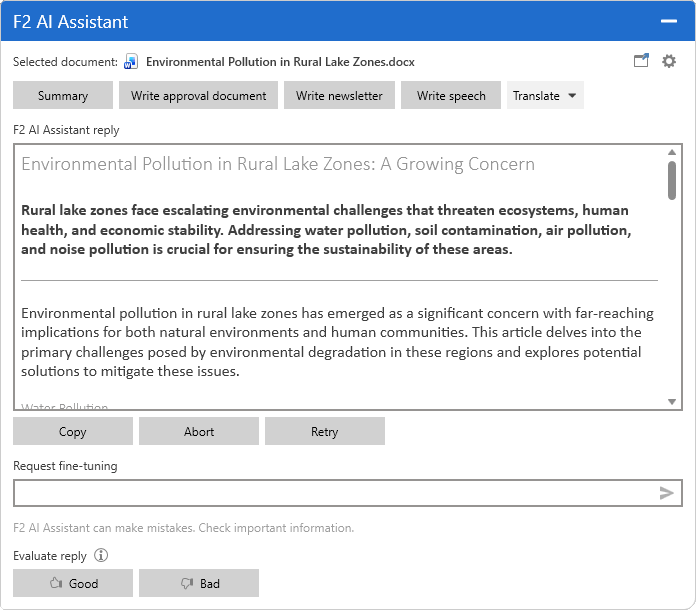Viewport: 696px width, 610px height.
Task: Minimize the F2 AI Assistant panel
Action: (x=668, y=21)
